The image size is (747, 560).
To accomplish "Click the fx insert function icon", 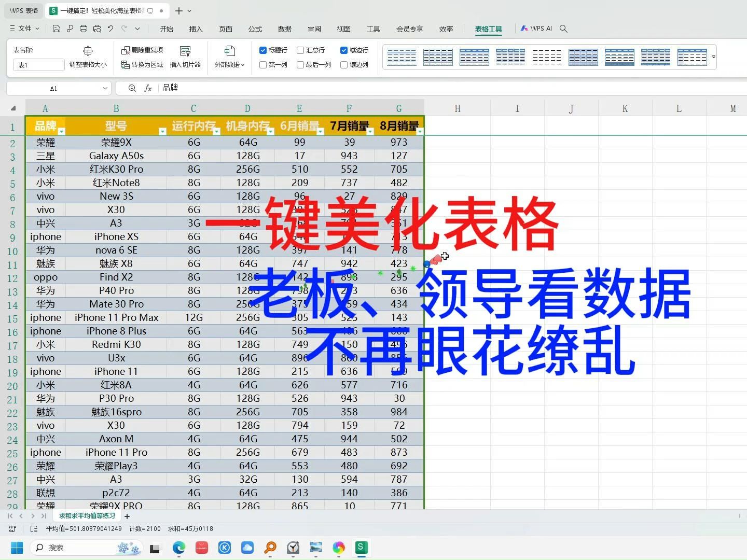I will (x=148, y=88).
